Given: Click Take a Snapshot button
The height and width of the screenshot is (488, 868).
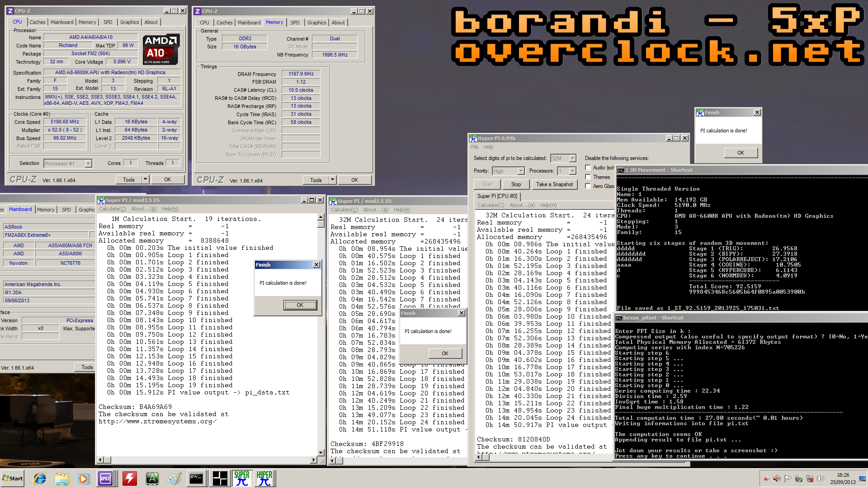Looking at the screenshot, I should click(x=555, y=184).
